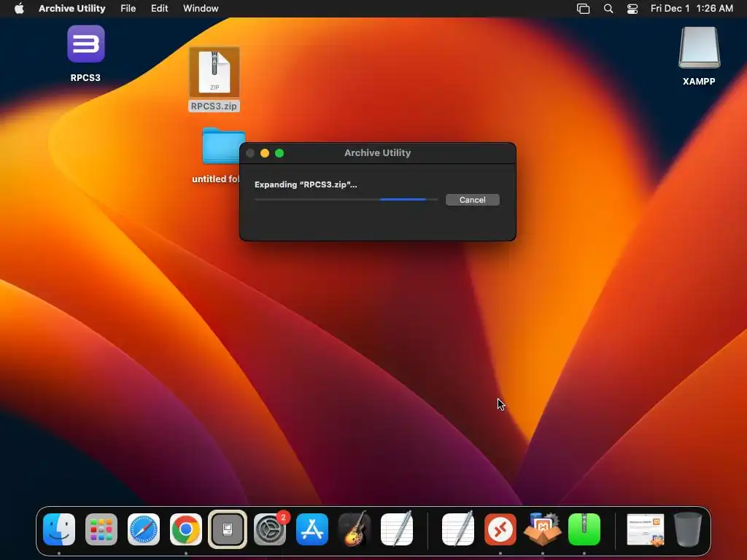Click the expansion progress bar

pos(346,200)
